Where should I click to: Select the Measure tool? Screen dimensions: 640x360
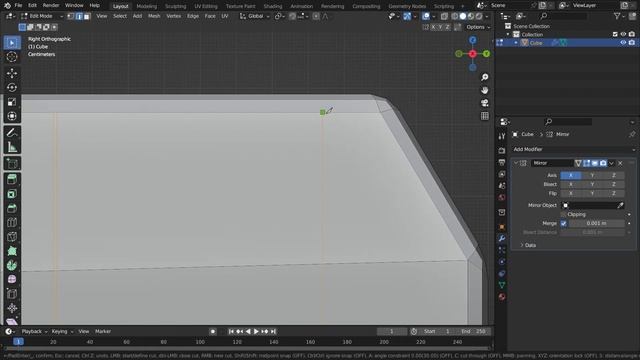tap(12, 147)
